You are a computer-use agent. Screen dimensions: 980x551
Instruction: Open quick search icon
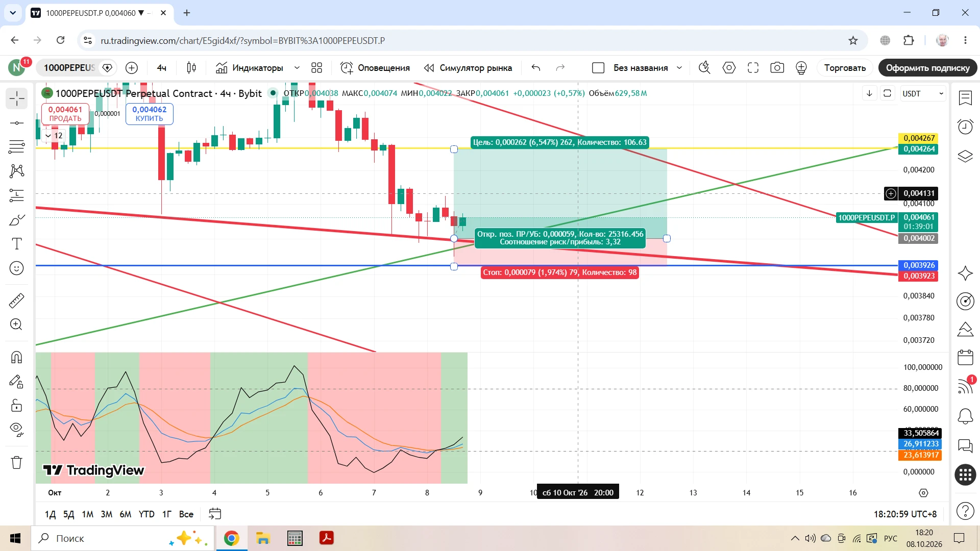(x=704, y=68)
